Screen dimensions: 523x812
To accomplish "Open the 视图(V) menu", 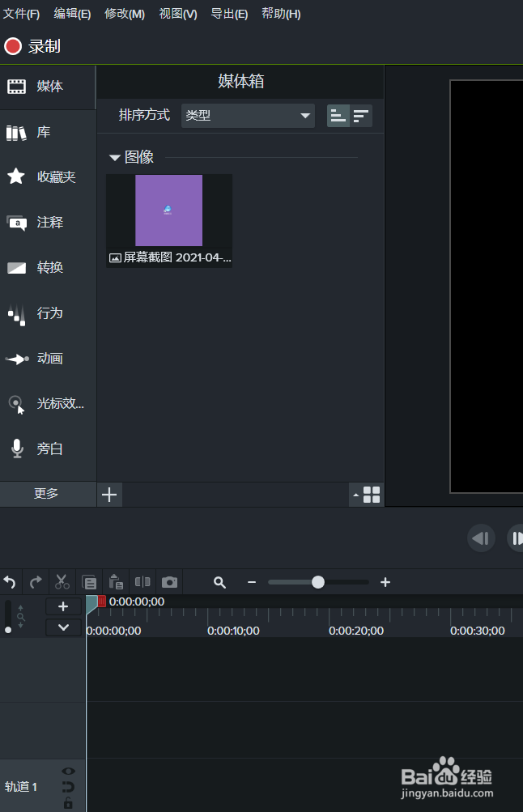I will pyautogui.click(x=178, y=14).
